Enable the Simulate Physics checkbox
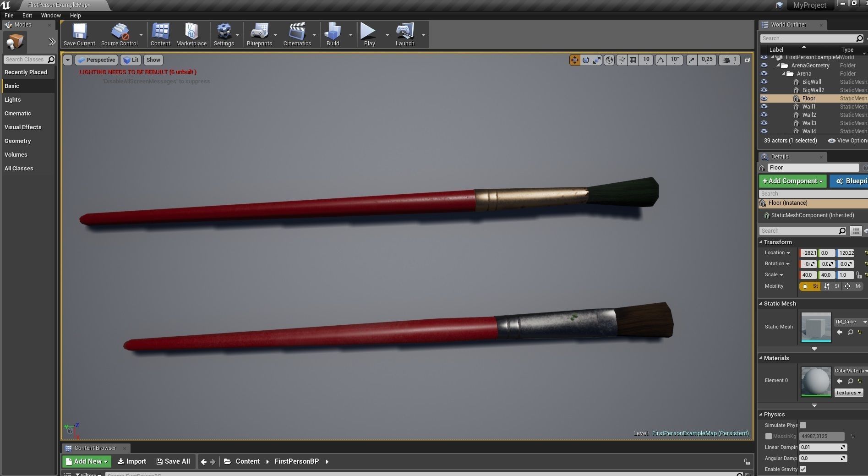This screenshot has height=476, width=868. (x=803, y=425)
